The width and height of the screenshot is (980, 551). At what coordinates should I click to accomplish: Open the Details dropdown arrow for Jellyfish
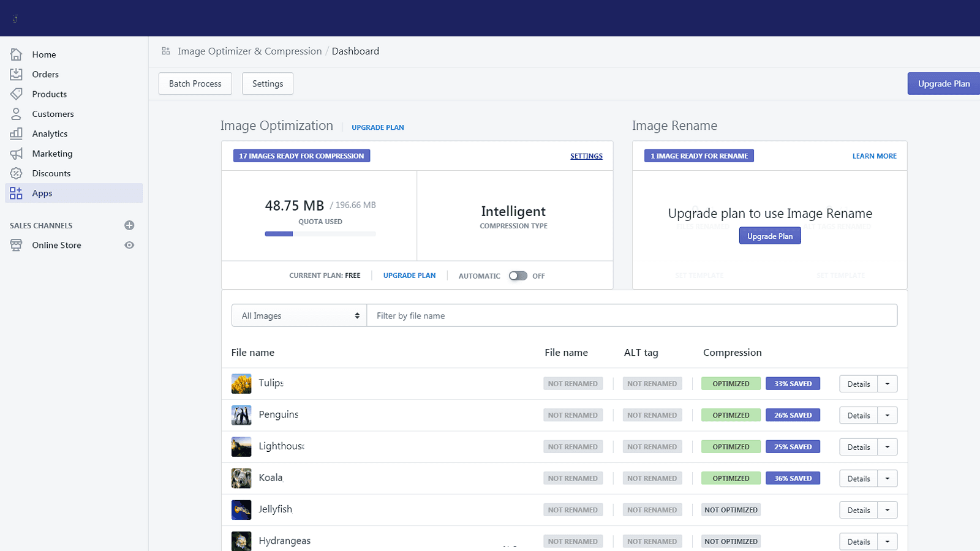(888, 509)
